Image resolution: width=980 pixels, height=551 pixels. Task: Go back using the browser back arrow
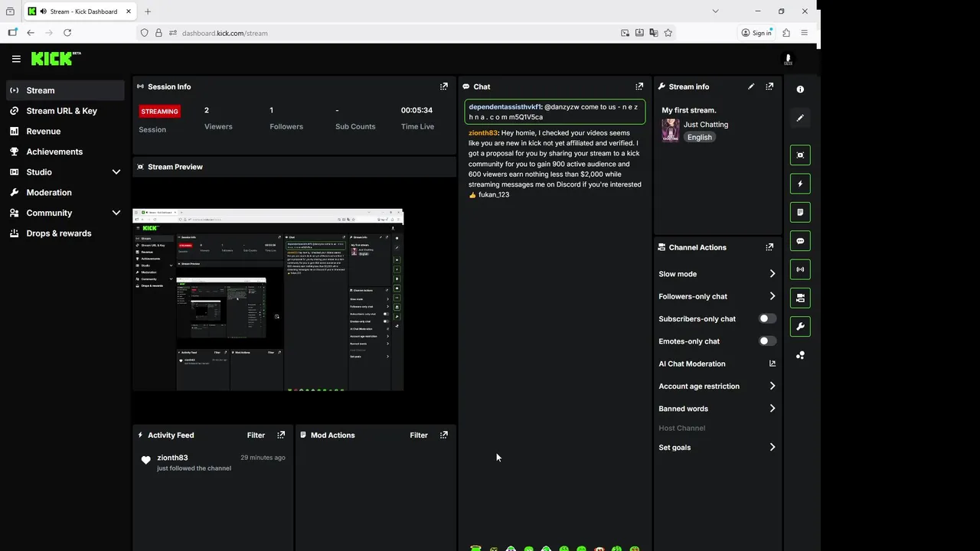coord(31,33)
